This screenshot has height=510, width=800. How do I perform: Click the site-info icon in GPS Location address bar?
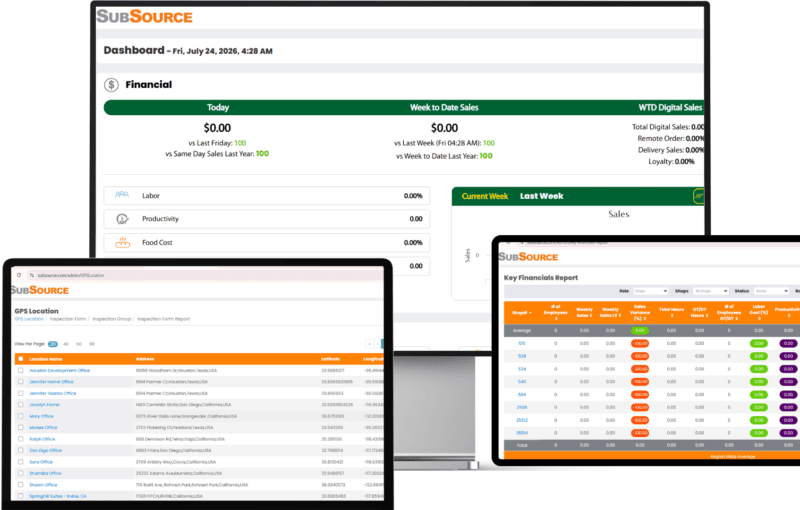[32, 275]
